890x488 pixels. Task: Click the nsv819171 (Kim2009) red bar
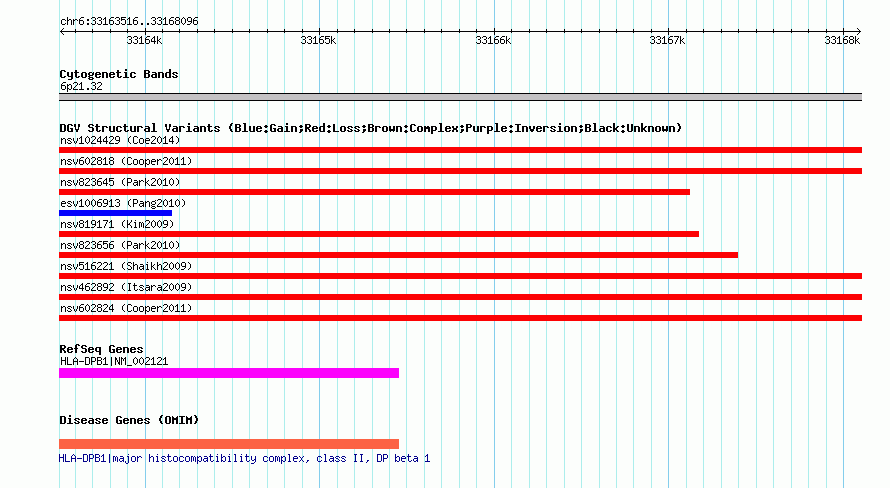coord(379,234)
